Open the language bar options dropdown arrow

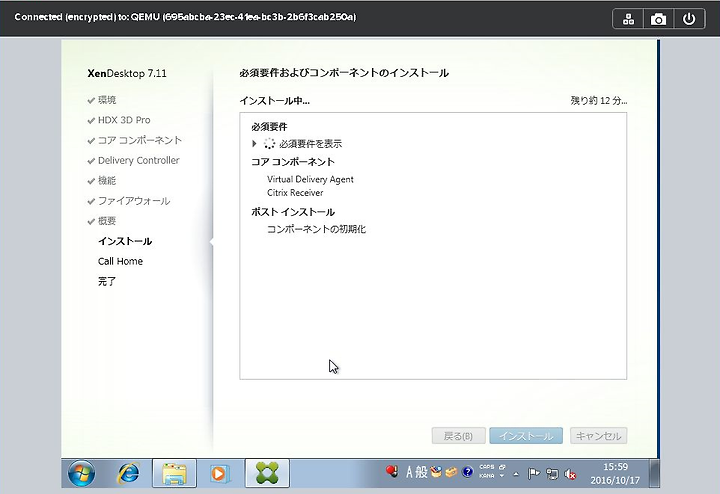click(x=502, y=476)
